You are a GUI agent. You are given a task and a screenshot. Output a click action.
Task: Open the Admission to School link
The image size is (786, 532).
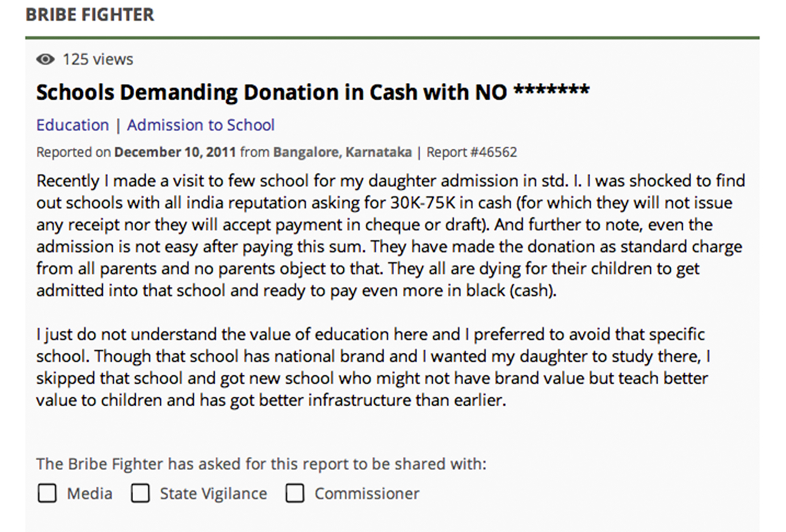pyautogui.click(x=201, y=125)
